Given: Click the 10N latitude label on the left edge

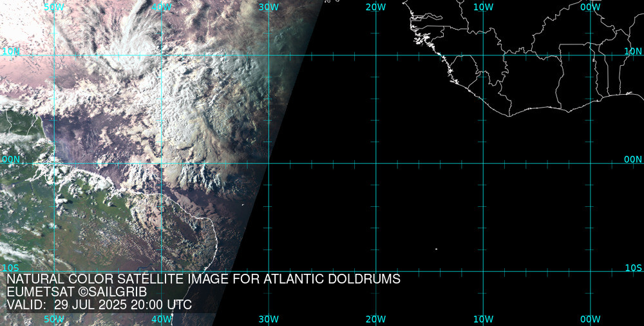Looking at the screenshot, I should (x=11, y=51).
